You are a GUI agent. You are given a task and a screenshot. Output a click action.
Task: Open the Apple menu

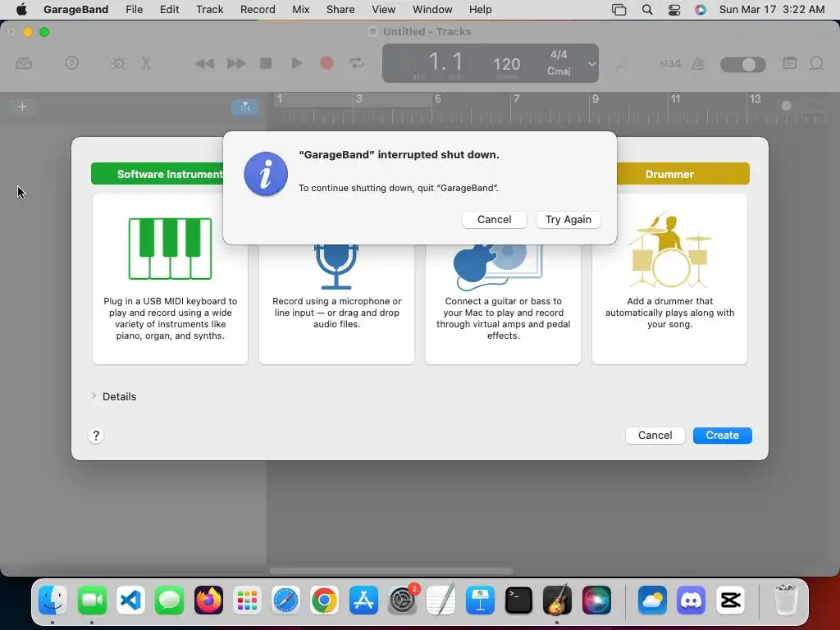click(21, 9)
